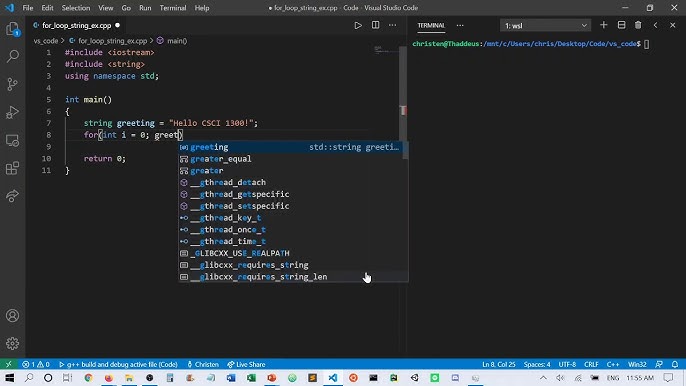
Task: Open editor More Actions ellipsis menu
Action: 392,25
